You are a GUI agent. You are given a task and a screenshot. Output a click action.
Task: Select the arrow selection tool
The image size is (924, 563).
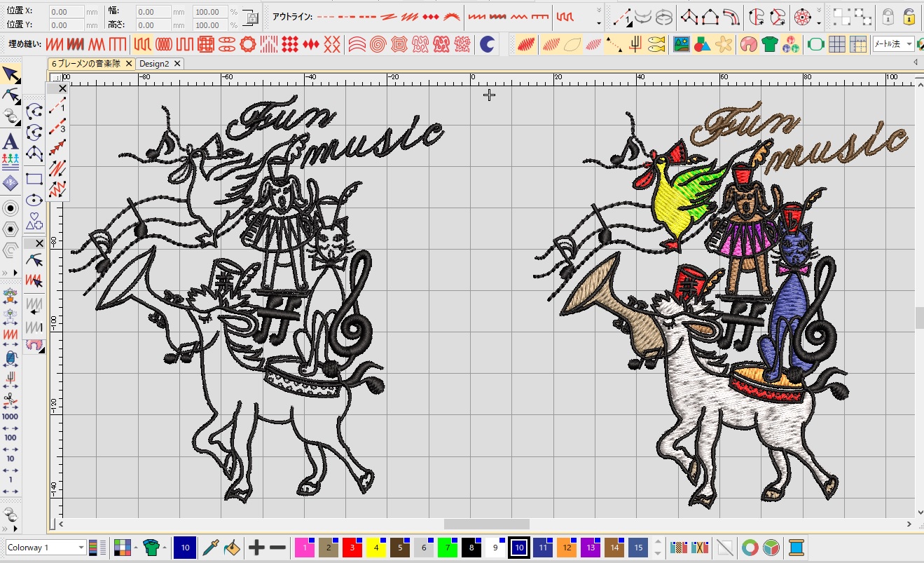[x=11, y=74]
